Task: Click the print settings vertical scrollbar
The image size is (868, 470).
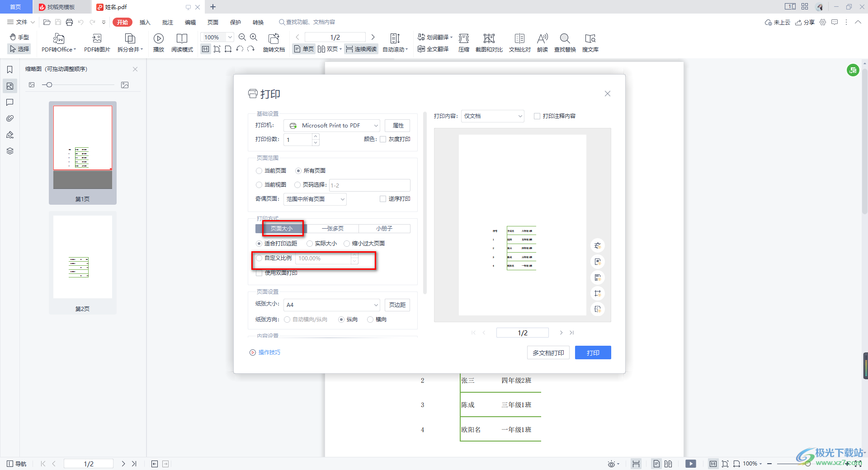Action: (x=425, y=202)
